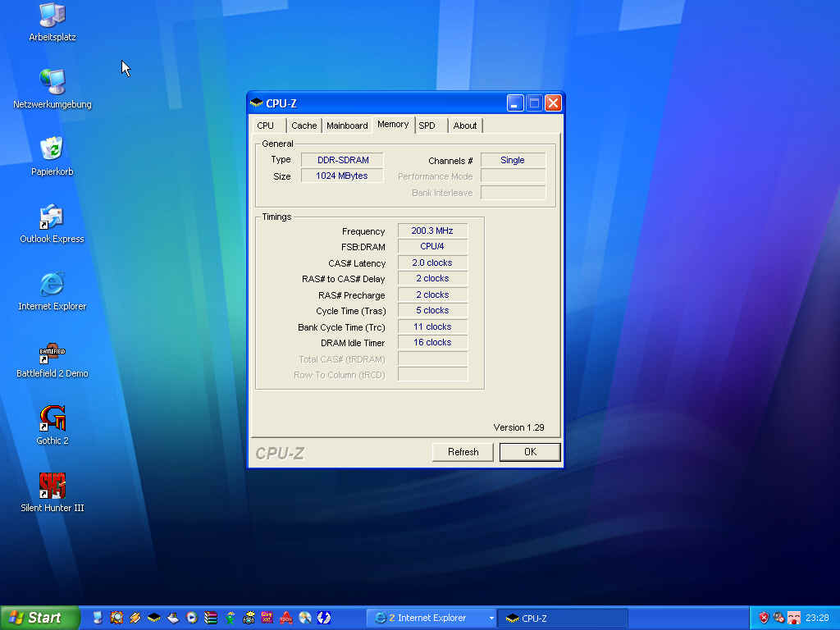Click the Battlefield 2 Demo shortcut

pyautogui.click(x=52, y=359)
